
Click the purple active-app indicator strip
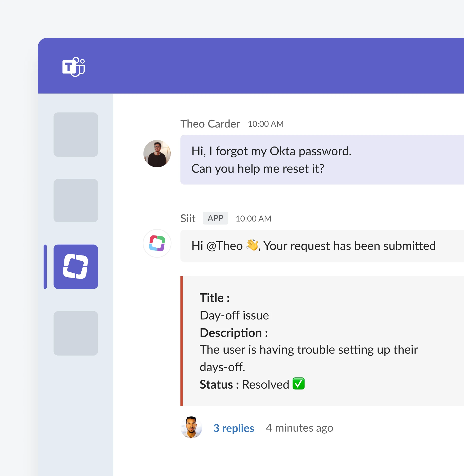[x=45, y=266]
